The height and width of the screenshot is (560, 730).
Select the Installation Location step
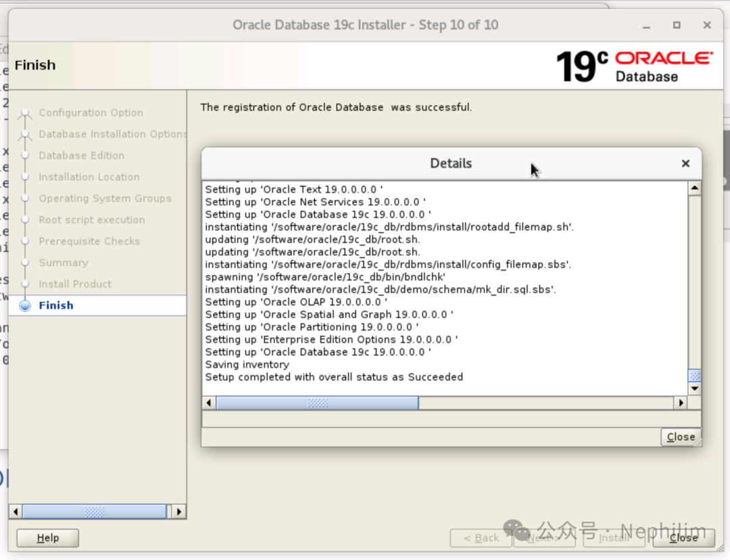tap(89, 177)
